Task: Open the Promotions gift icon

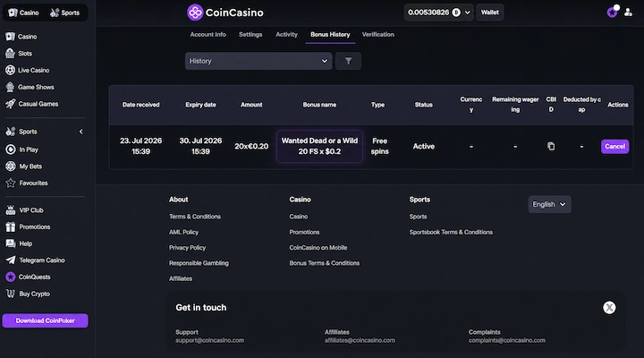Action: [x=10, y=227]
